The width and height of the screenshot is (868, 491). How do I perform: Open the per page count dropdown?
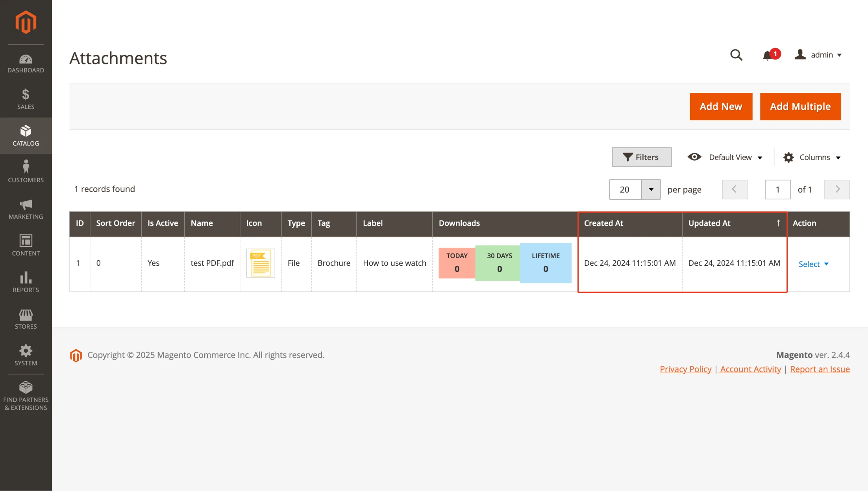click(651, 190)
